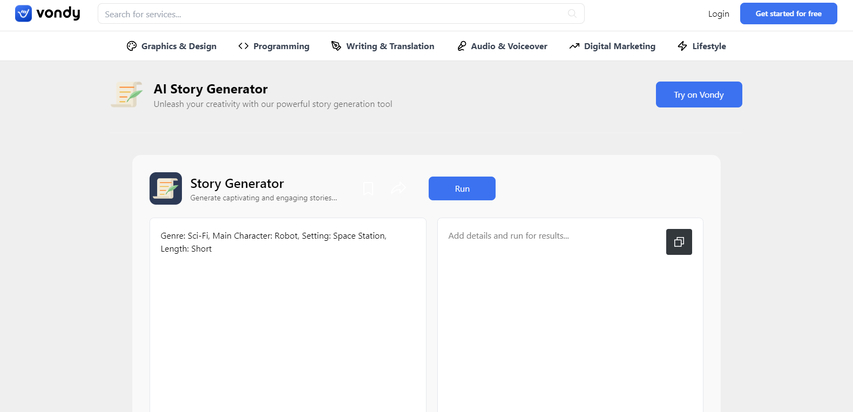The width and height of the screenshot is (853, 412).
Task: Click the AI Story Generator heading
Action: coord(211,89)
